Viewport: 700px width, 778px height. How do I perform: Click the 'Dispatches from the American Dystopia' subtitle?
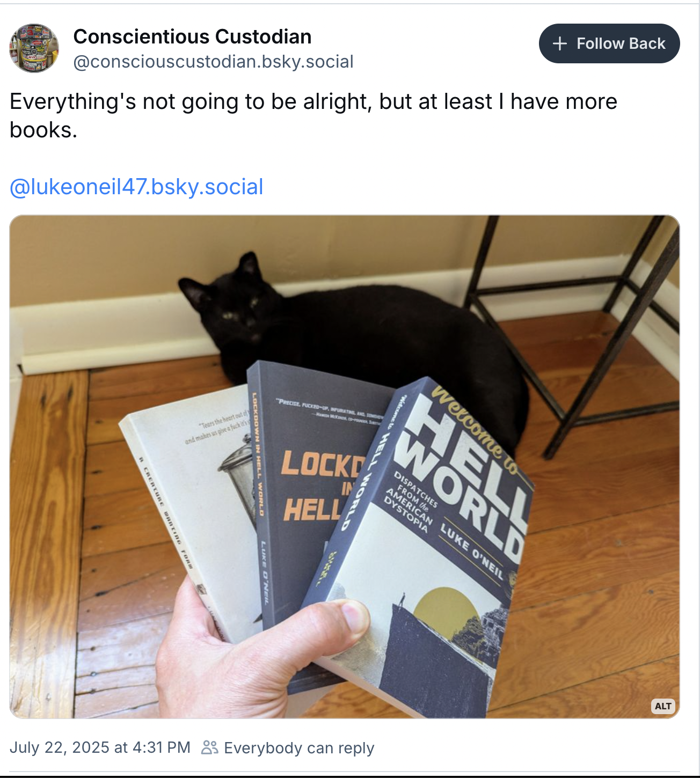411,502
